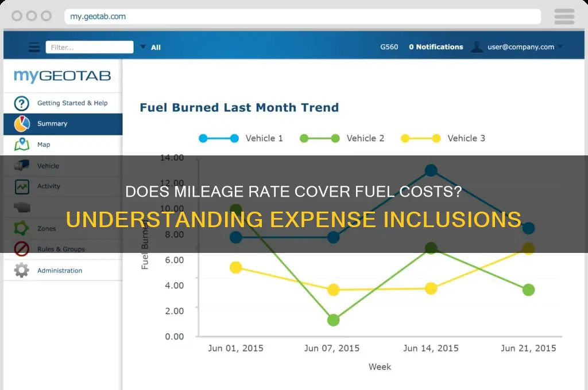Viewport: 588px width, 390px height.
Task: Open the Activity graph icon
Action: pyautogui.click(x=22, y=186)
